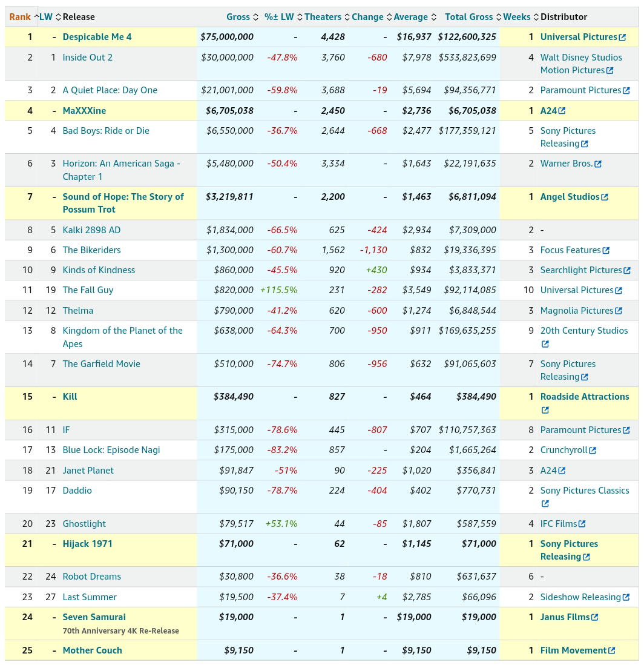Select the +115.5% change value for The Fall Guy

(x=278, y=290)
